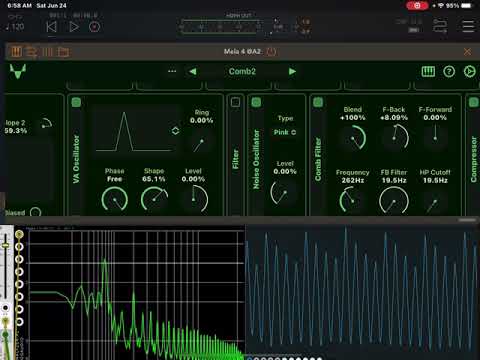Image resolution: width=480 pixels, height=360 pixels.
Task: Close the Mela 4 plugin window
Action: [x=468, y=52]
